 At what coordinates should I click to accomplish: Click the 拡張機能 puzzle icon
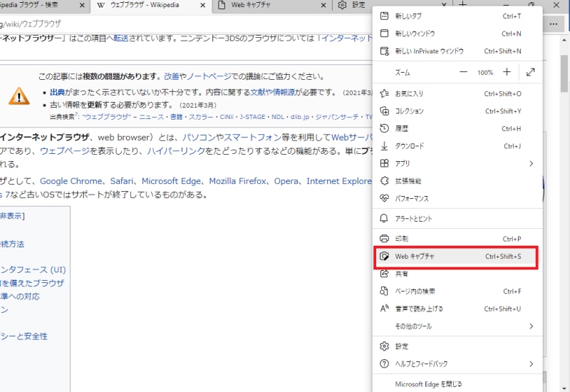(x=385, y=181)
